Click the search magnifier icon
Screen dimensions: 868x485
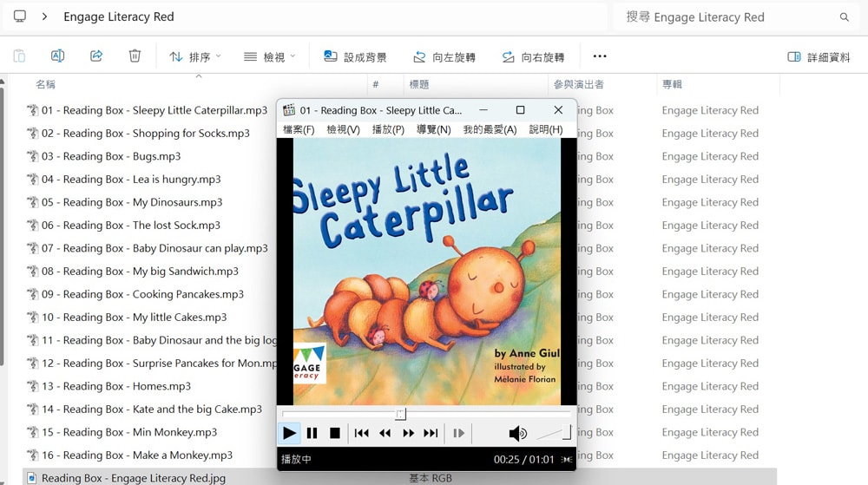[x=845, y=17]
